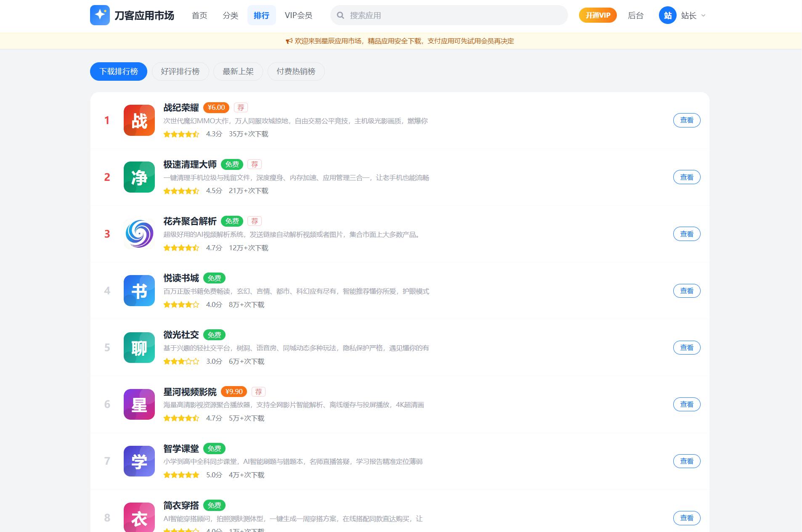Click the 开通VIP button

click(598, 16)
